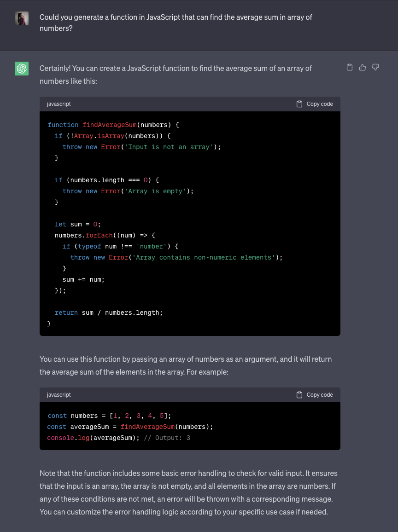
Task: Click the 'const numbers = [1, 2, 3, 4, 5];' line
Action: tap(109, 416)
